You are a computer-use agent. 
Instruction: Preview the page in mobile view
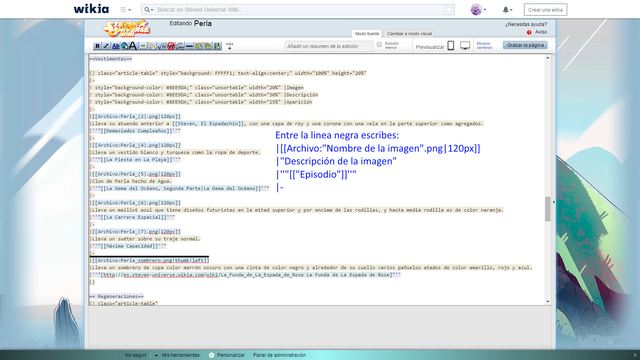pos(451,46)
